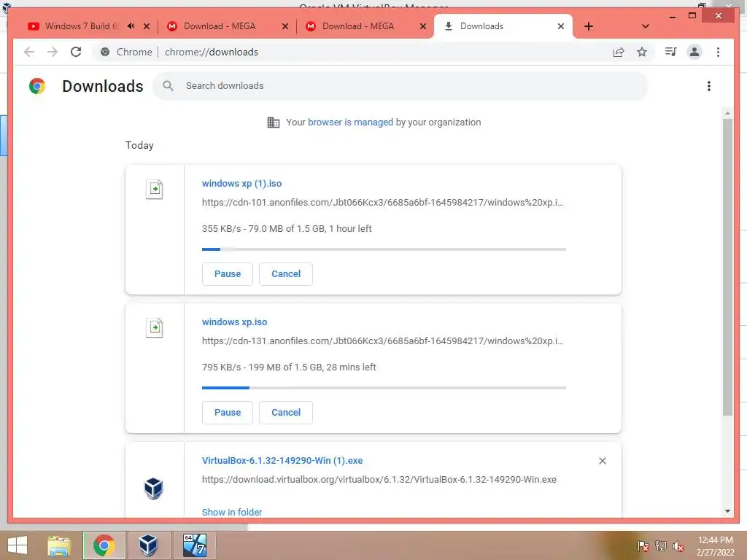This screenshot has width=747, height=560.
Task: Remove VirtualBox download entry with X
Action: 602,461
